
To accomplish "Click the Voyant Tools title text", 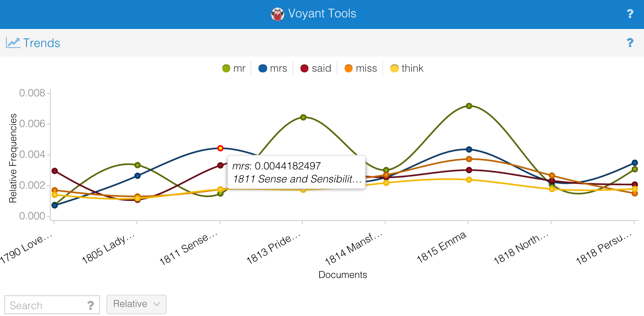I will tap(322, 14).
